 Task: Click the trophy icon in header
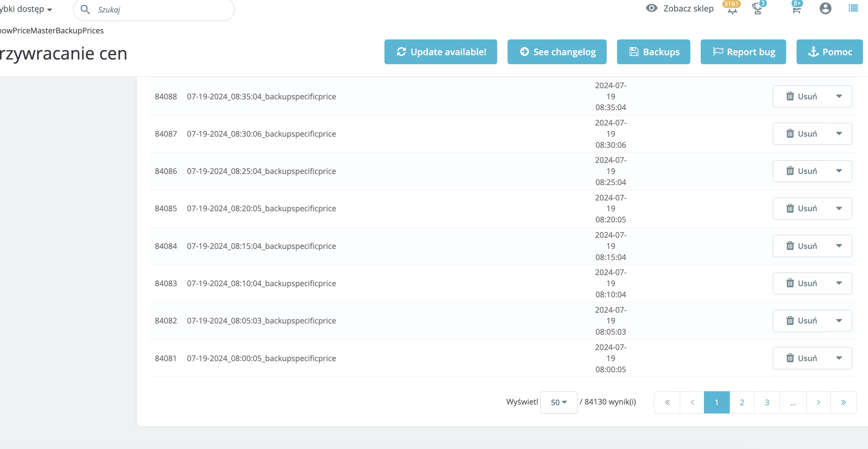click(757, 9)
